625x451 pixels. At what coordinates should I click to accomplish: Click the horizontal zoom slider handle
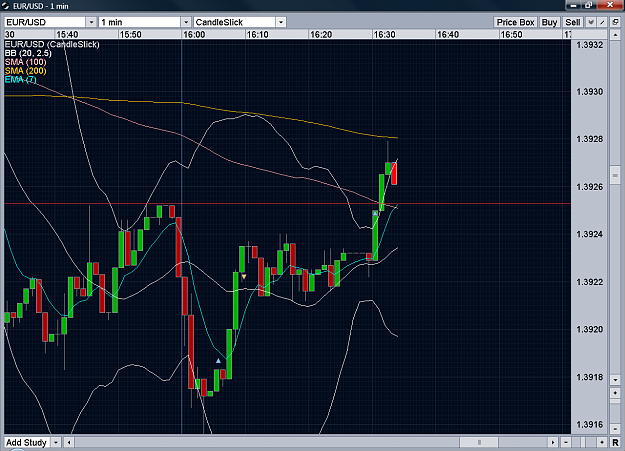[583, 442]
